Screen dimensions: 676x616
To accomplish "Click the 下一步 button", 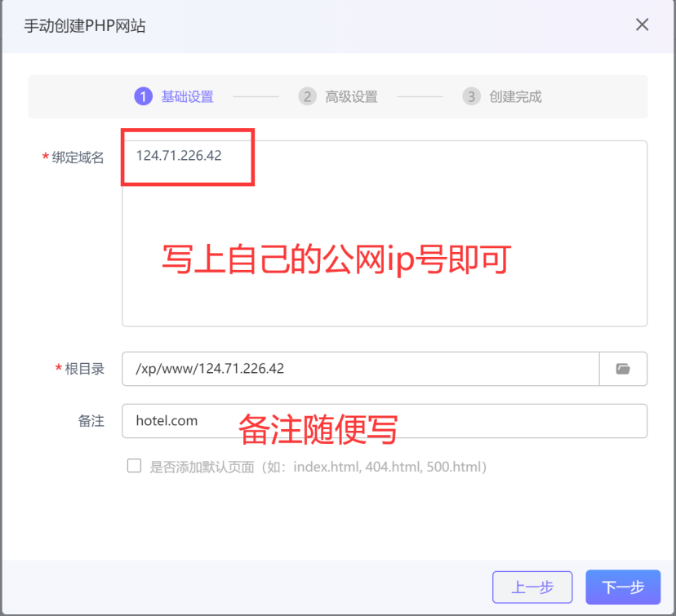I will pos(623,587).
